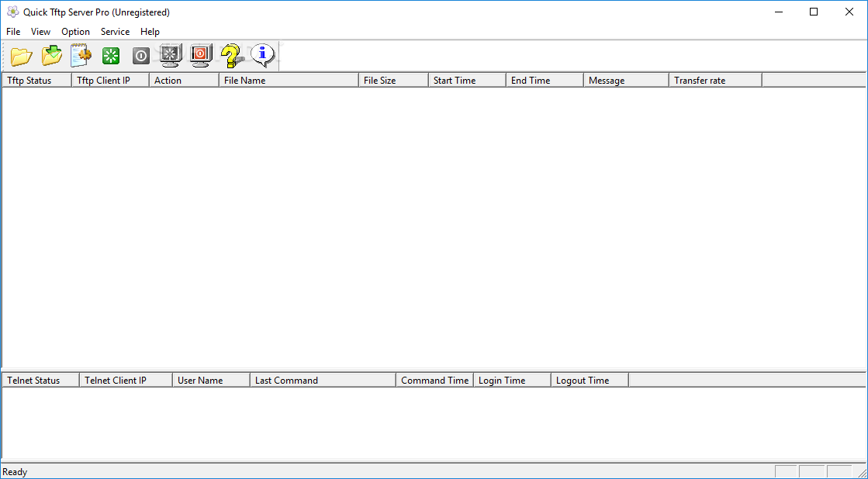Click the folder with green arrow icon
The image size is (868, 479).
tap(51, 55)
